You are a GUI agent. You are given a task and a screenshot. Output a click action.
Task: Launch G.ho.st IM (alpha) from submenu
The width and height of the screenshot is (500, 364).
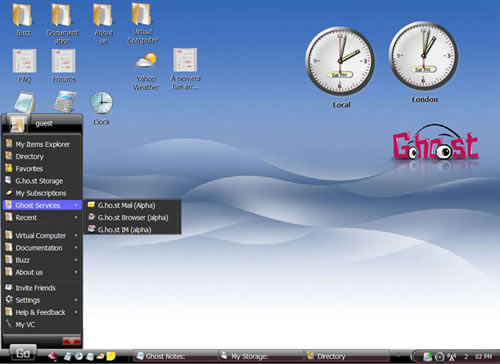coord(132,230)
